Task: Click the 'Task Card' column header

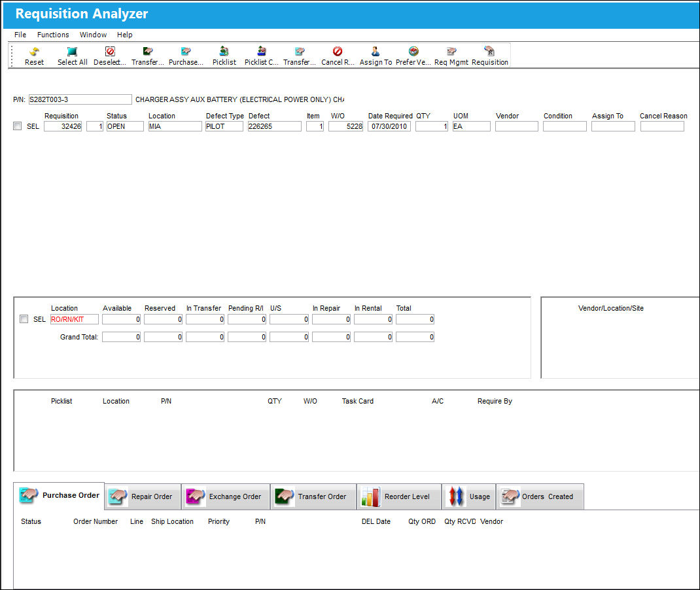Action: 358,401
